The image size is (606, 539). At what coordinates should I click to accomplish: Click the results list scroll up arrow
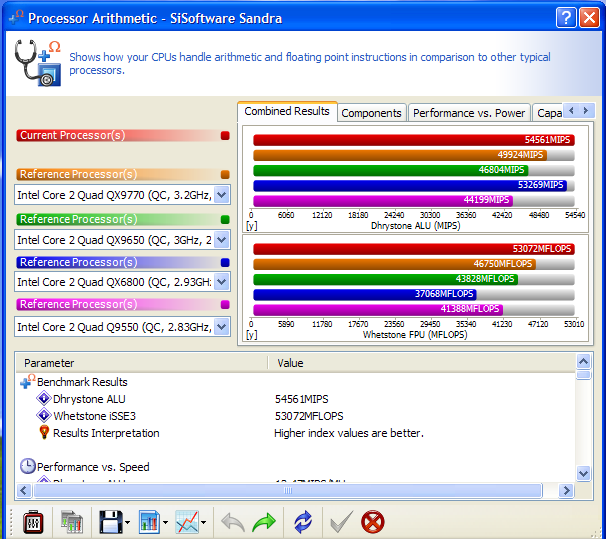tap(583, 362)
